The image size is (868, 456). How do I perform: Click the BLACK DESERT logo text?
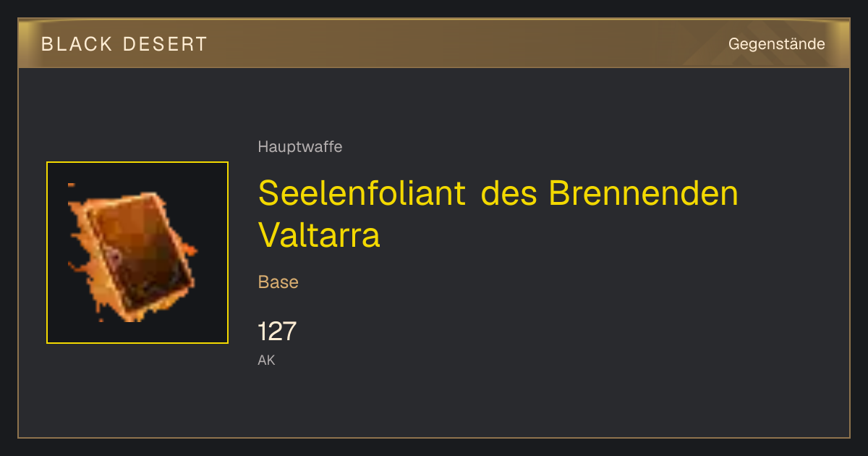click(x=124, y=44)
